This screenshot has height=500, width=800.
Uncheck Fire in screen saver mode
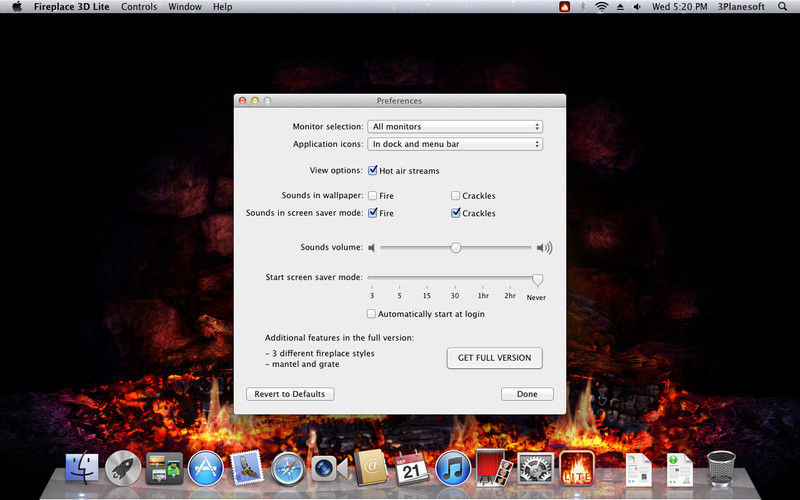click(x=372, y=213)
